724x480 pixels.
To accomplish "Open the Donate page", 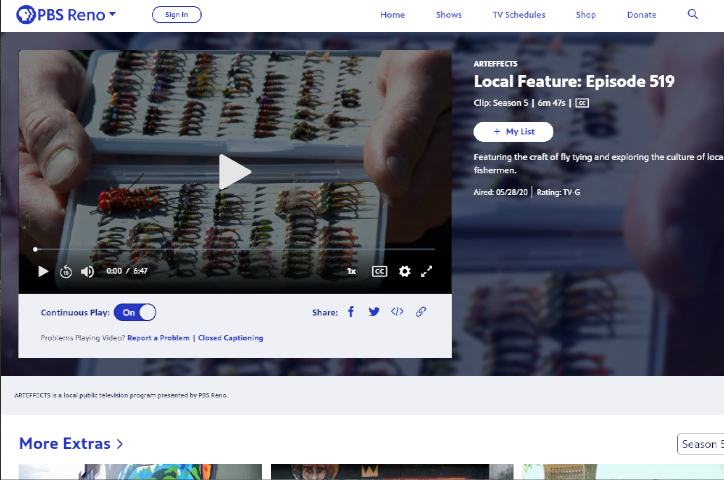I will (x=642, y=15).
